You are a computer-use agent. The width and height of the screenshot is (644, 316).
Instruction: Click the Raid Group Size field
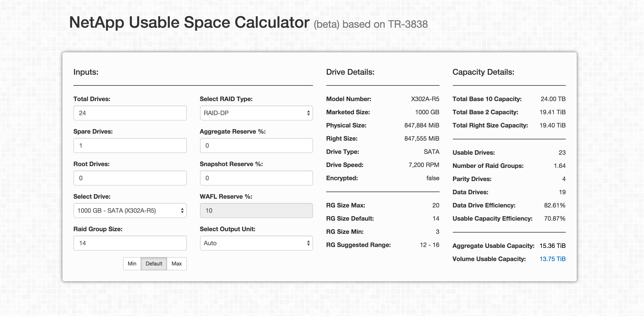130,243
